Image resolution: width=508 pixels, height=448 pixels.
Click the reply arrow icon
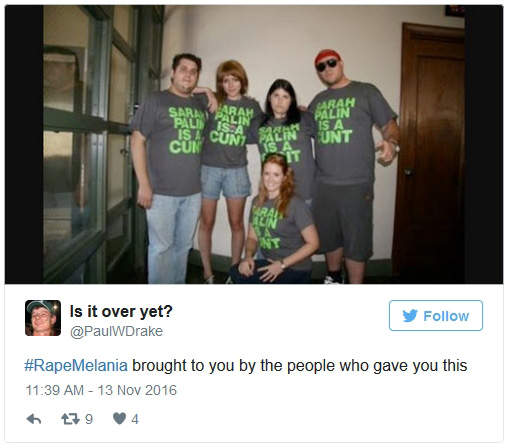[x=34, y=419]
